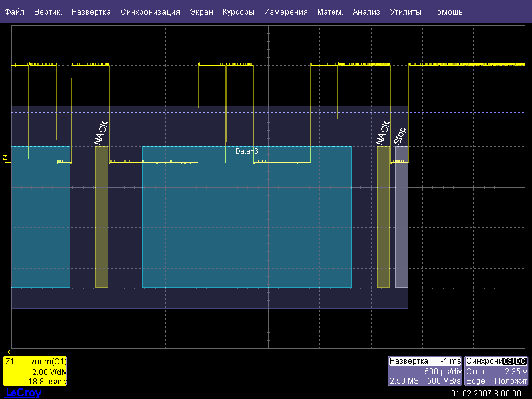
Task: Open the Файл menu
Action: point(15,12)
